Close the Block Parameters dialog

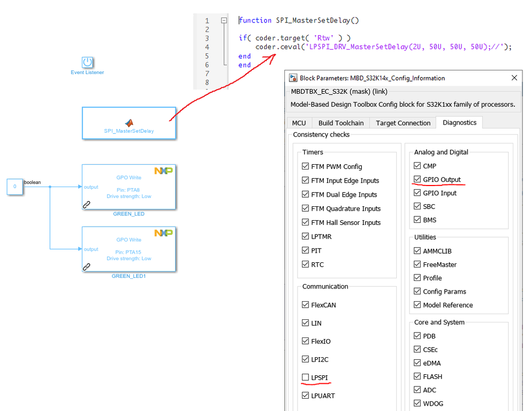(514, 78)
